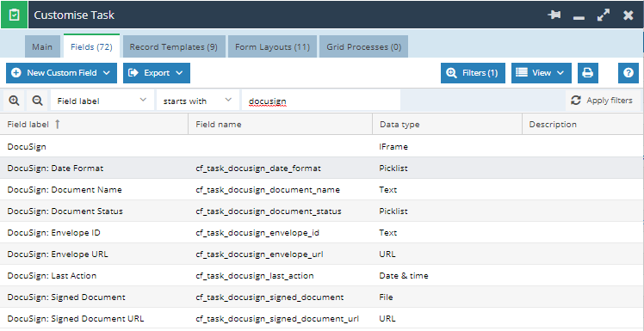
Task: Click the filter text box containing docusign
Action: pyautogui.click(x=321, y=101)
